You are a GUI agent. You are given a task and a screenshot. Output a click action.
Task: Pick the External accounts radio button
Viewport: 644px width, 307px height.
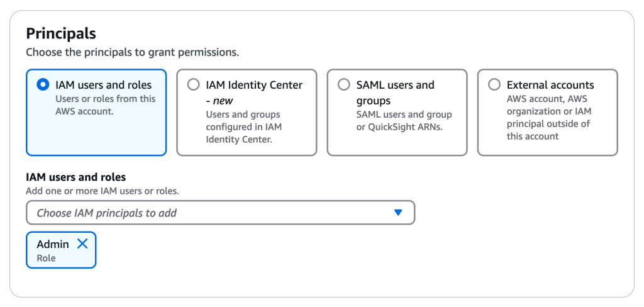click(x=494, y=85)
